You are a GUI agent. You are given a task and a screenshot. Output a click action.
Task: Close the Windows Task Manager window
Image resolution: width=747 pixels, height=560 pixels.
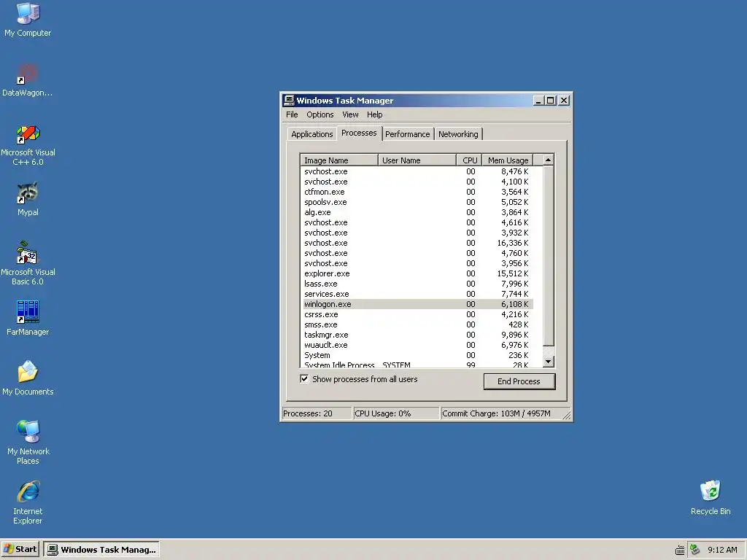point(564,101)
